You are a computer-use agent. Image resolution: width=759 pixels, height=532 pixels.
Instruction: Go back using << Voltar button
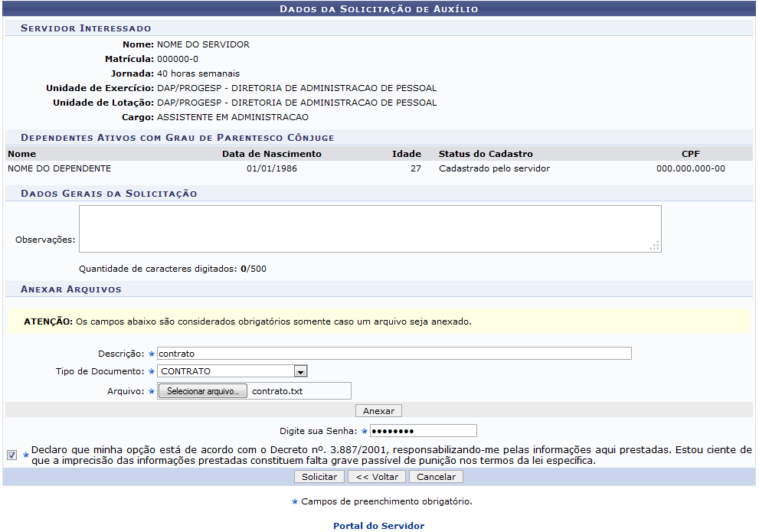pyautogui.click(x=376, y=477)
